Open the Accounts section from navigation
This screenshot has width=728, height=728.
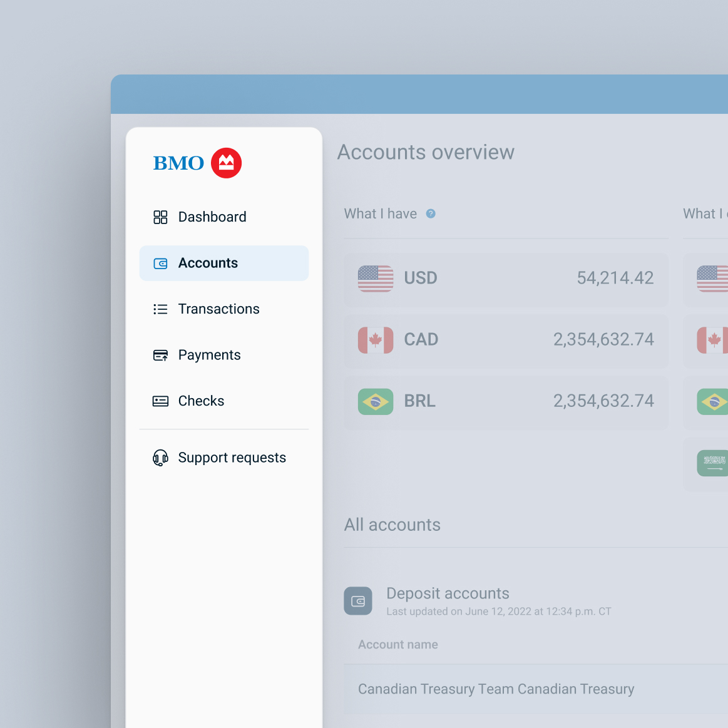tap(208, 263)
